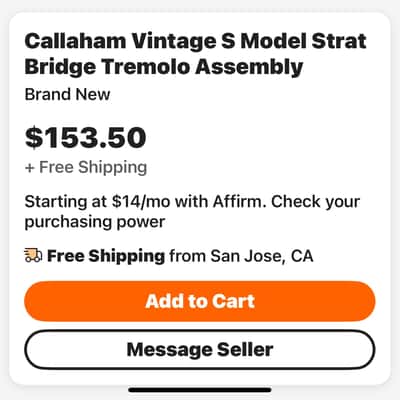Select the gray + Free Shipping note
400x400 pixels.
point(86,167)
